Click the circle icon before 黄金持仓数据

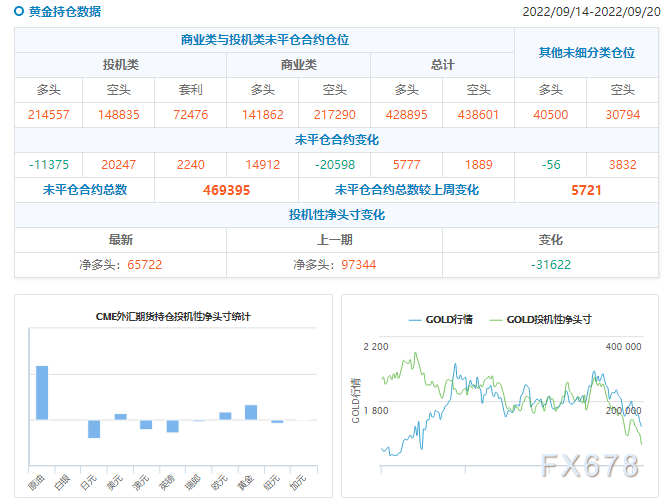pos(19,11)
